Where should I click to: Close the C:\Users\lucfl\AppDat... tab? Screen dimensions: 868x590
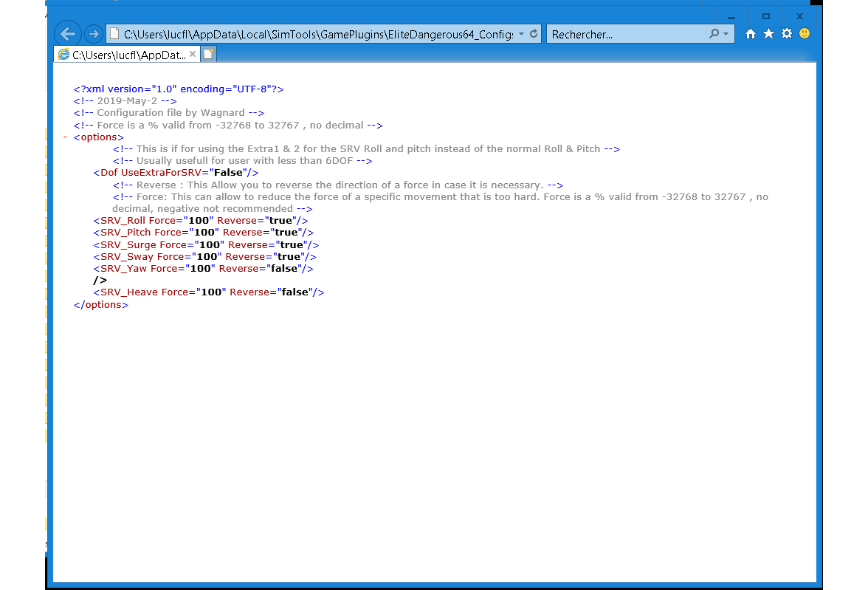[x=193, y=54]
